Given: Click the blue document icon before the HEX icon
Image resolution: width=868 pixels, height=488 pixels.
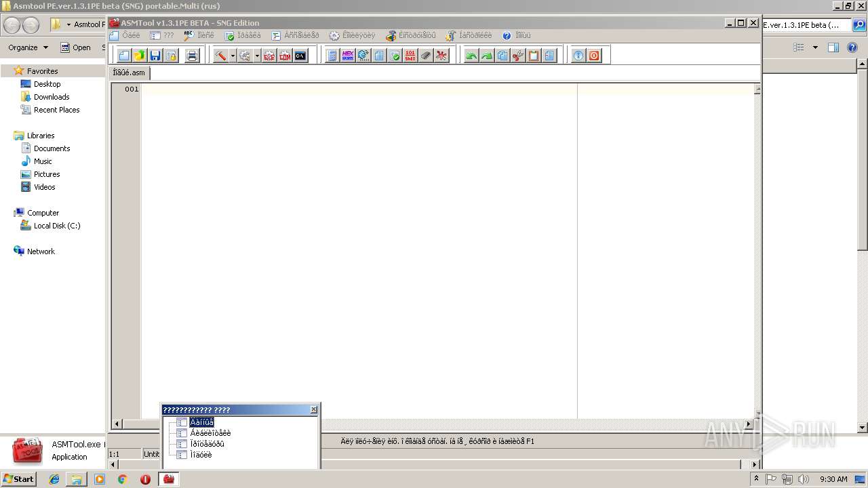Looking at the screenshot, I should [x=332, y=56].
